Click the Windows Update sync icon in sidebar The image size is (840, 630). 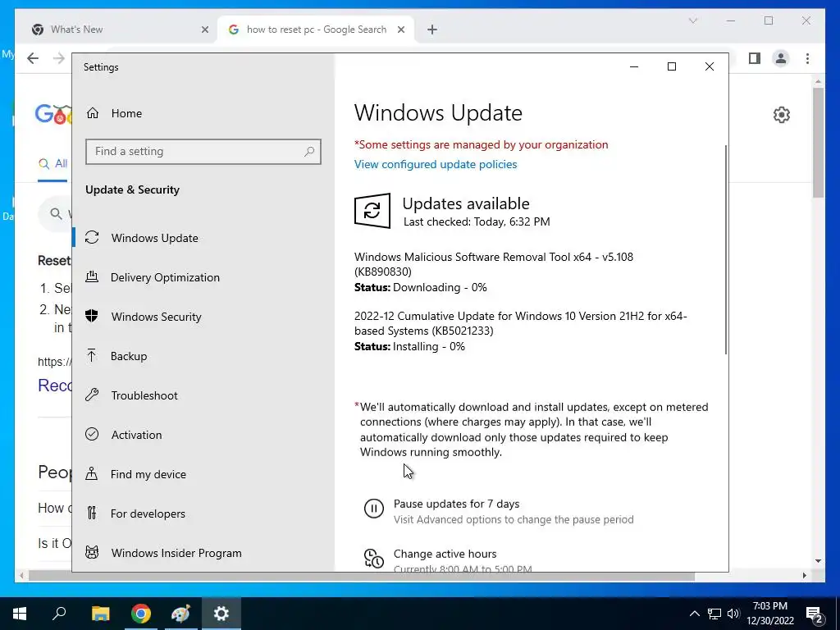pyautogui.click(x=92, y=237)
